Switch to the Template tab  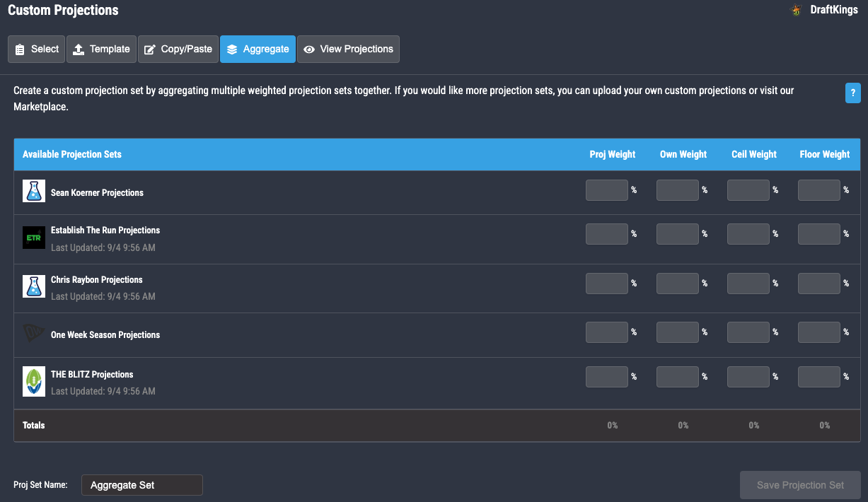(x=101, y=49)
